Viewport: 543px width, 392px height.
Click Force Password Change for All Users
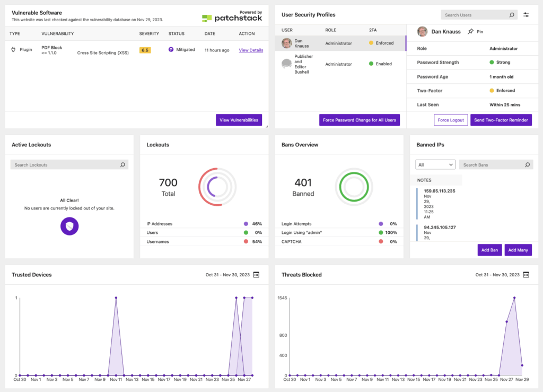360,120
